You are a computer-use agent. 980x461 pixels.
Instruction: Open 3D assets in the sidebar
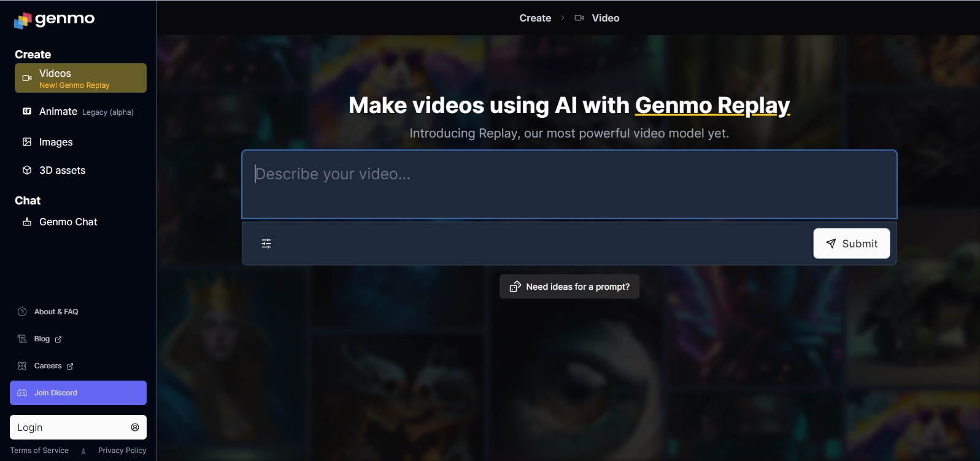coord(80,170)
